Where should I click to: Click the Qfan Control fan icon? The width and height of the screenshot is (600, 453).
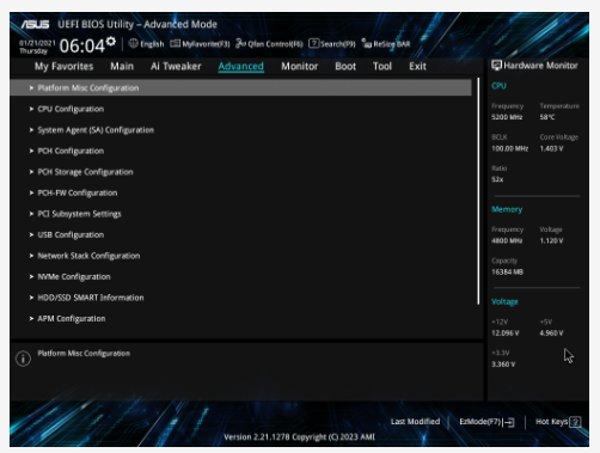240,44
